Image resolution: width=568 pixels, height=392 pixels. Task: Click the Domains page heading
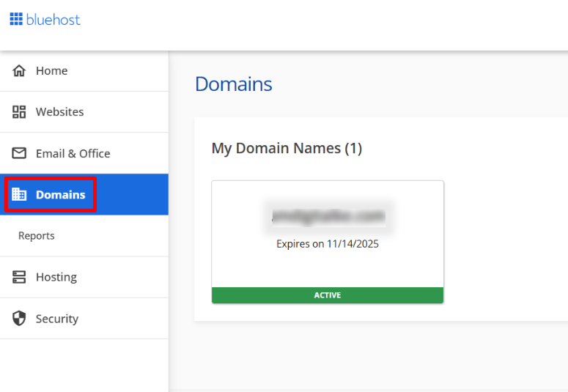(x=234, y=84)
